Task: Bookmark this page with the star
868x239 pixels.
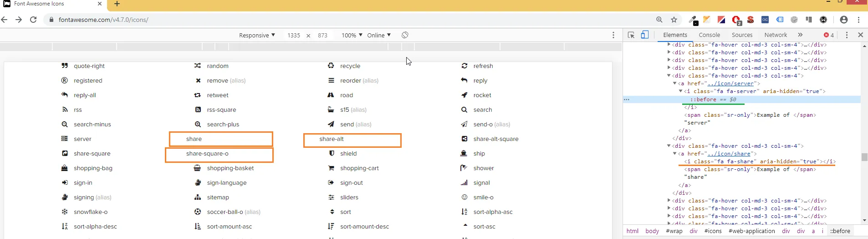Action: 674,20
